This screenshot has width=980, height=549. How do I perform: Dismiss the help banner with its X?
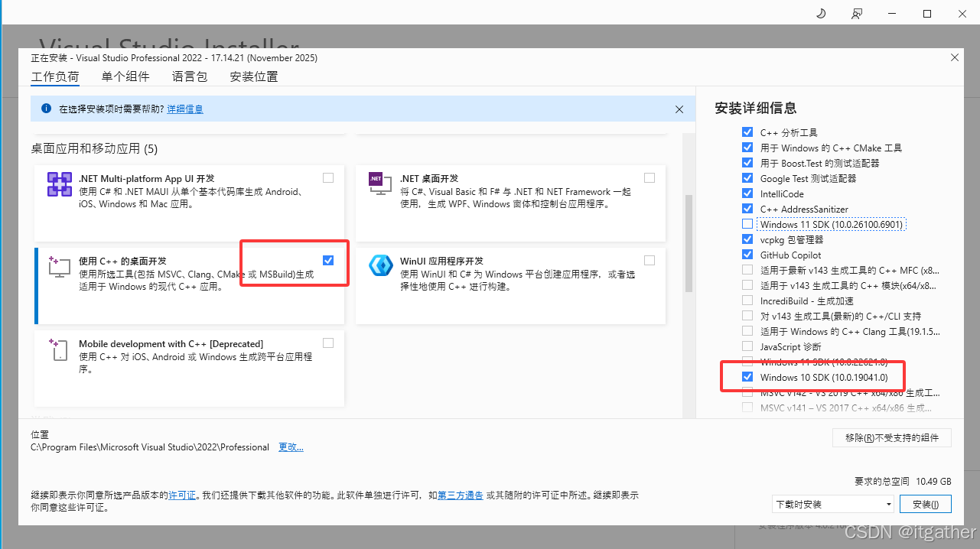(x=679, y=109)
